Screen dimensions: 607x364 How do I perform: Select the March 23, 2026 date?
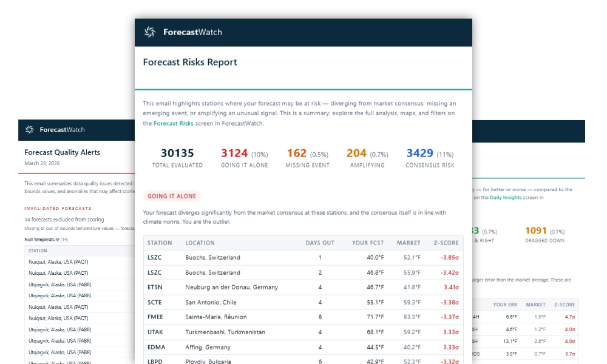coord(42,163)
